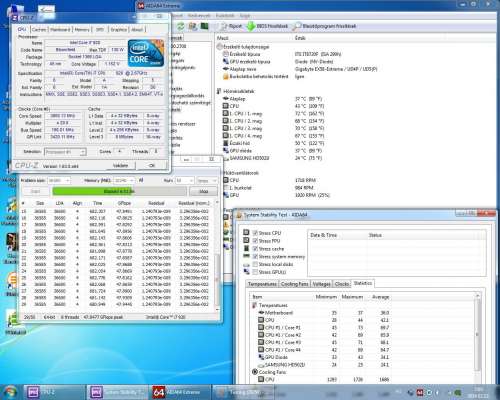Screen dimensions: 500x400
Task: Click the Stop button in LinX
Action: tap(203, 191)
